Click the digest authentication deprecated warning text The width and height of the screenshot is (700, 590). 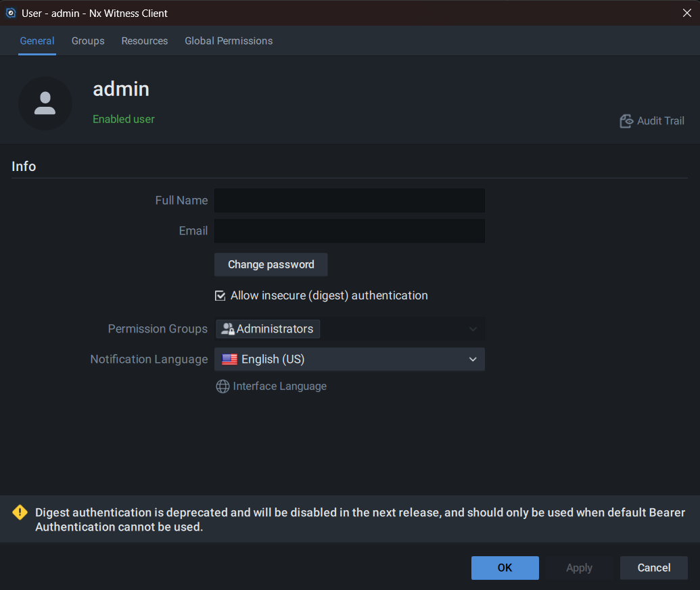[360, 520]
